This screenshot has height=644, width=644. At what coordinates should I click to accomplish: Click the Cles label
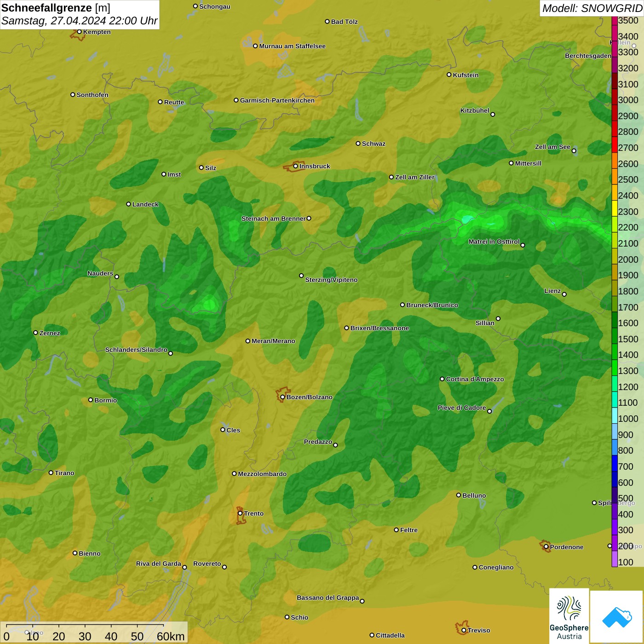(x=233, y=430)
